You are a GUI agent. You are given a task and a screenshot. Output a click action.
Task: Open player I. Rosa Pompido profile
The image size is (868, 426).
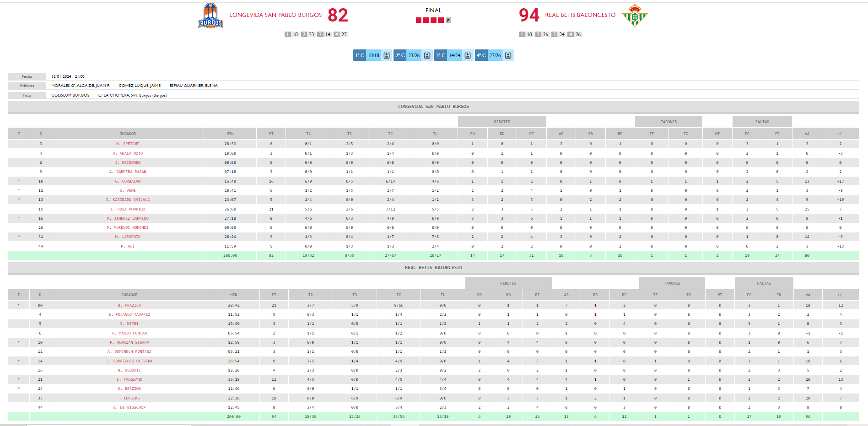(x=128, y=209)
